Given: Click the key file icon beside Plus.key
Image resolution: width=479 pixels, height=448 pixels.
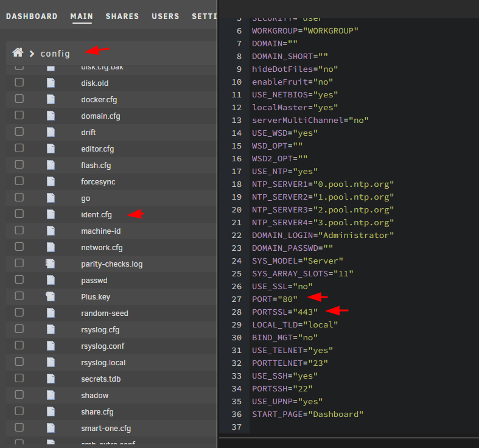Looking at the screenshot, I should (x=51, y=296).
